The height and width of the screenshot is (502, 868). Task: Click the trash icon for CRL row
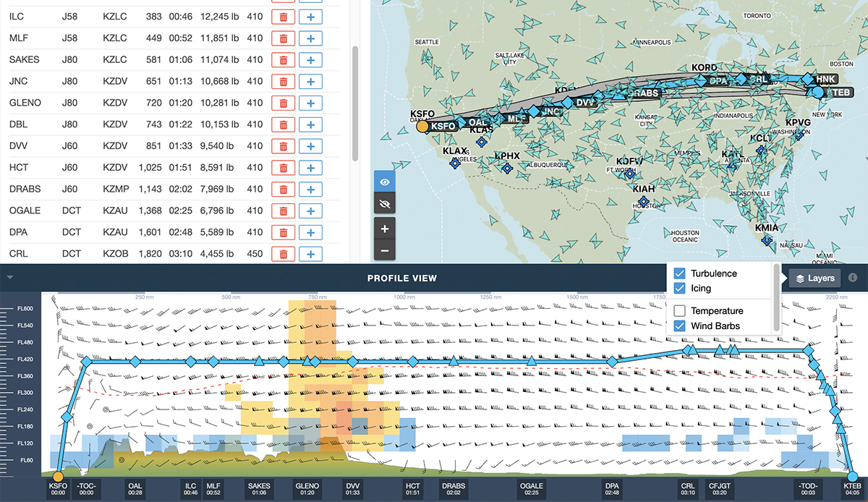click(x=283, y=254)
